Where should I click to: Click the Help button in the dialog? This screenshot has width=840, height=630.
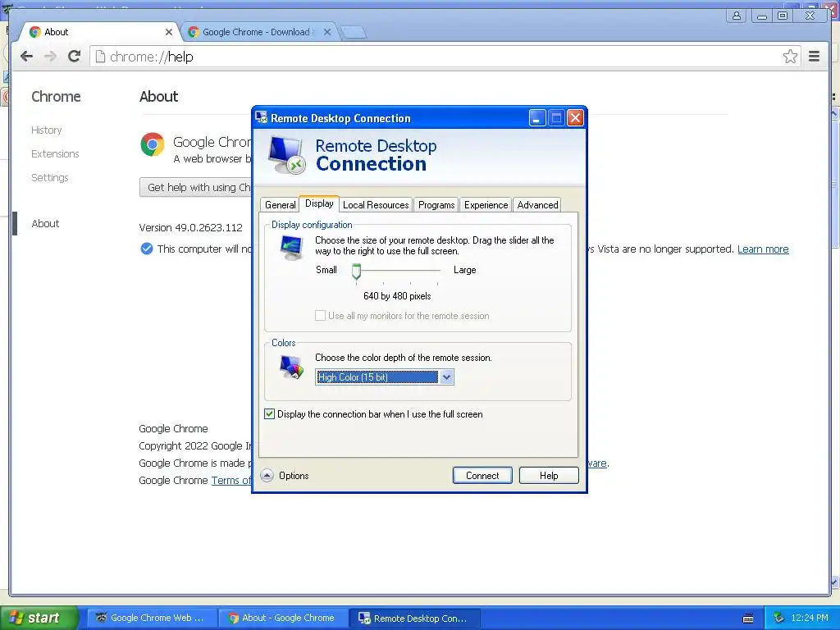coord(549,475)
